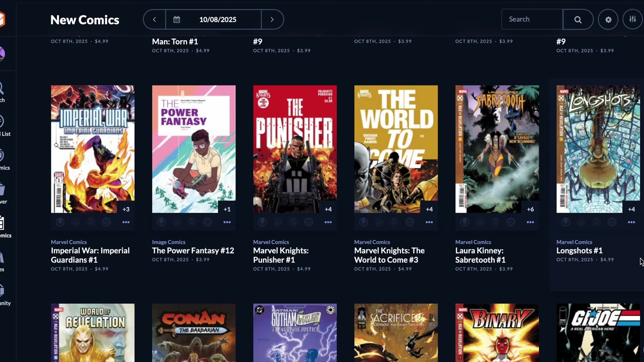
Task: Open The Sacrificers cover thumbnail
Action: (x=396, y=333)
